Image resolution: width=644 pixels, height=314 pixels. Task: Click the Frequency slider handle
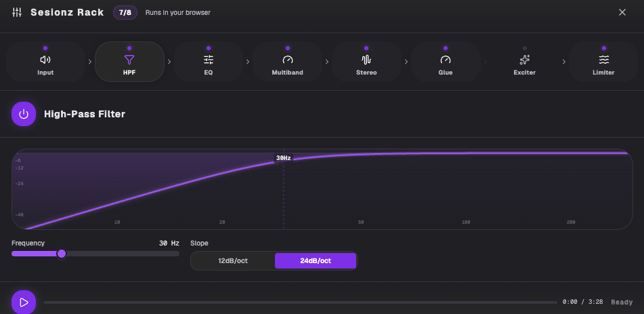(62, 254)
